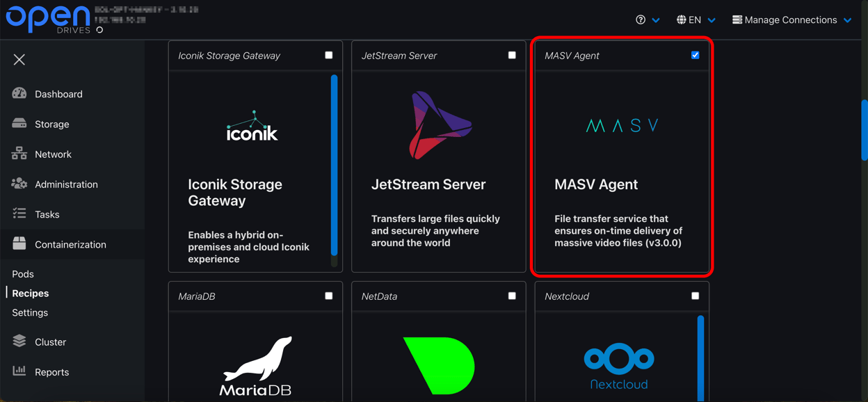The height and width of the screenshot is (402, 868).
Task: Open the container recipe Settings entry
Action: point(29,312)
